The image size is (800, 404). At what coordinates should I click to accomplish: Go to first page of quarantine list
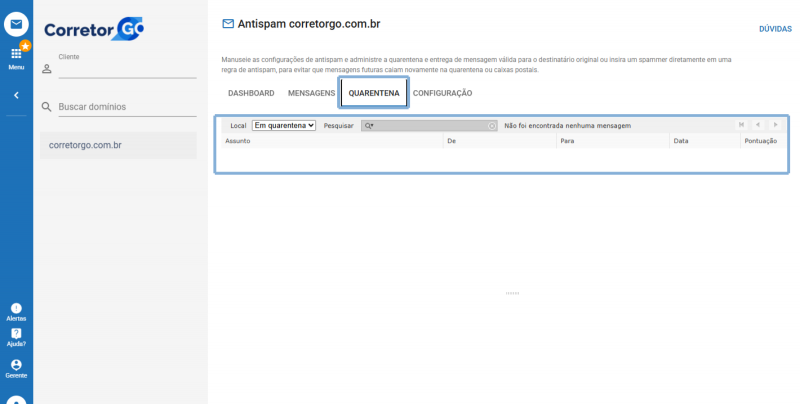[x=741, y=125]
